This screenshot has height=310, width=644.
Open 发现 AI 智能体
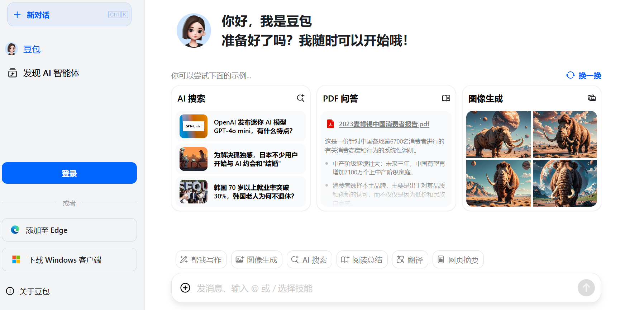[x=51, y=73]
